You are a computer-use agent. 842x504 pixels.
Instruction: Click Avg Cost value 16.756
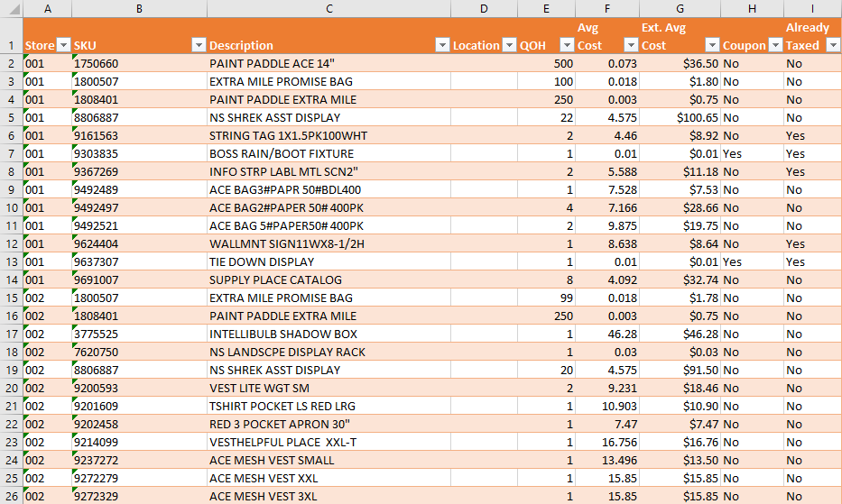click(606, 443)
